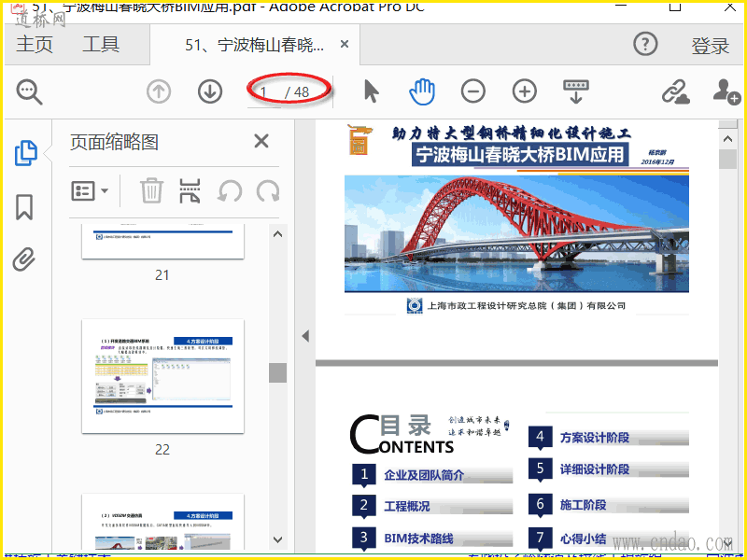Image resolution: width=747 pixels, height=560 pixels.
Task: Click the page label 22 text
Action: coord(162,450)
